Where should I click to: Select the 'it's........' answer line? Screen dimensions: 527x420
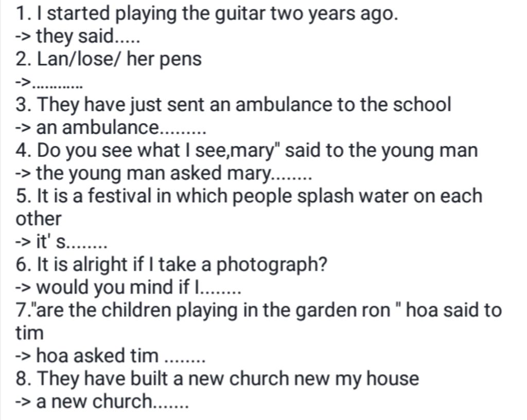click(x=62, y=241)
